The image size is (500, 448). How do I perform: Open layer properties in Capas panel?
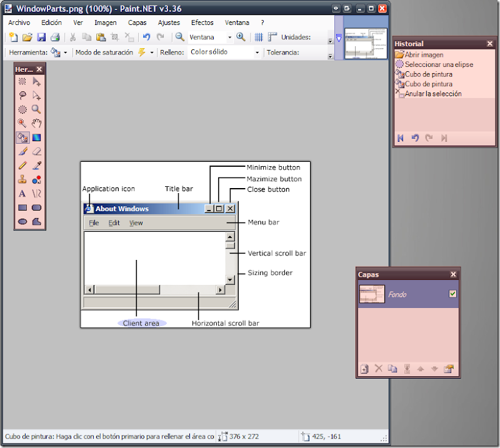tap(449, 369)
